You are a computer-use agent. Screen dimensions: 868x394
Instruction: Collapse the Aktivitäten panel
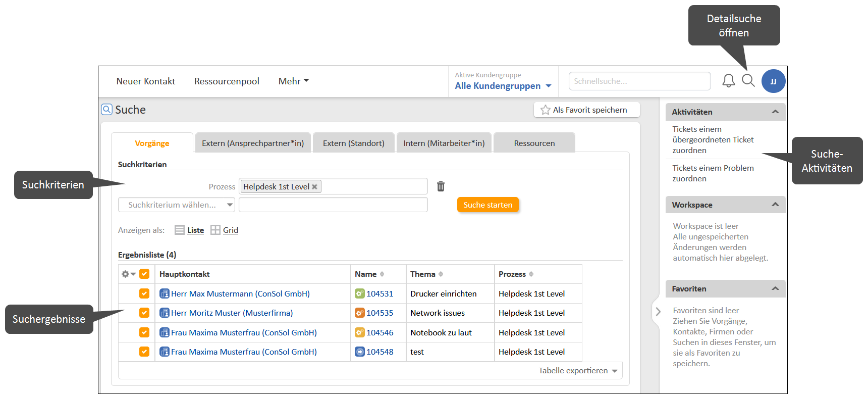(x=776, y=112)
